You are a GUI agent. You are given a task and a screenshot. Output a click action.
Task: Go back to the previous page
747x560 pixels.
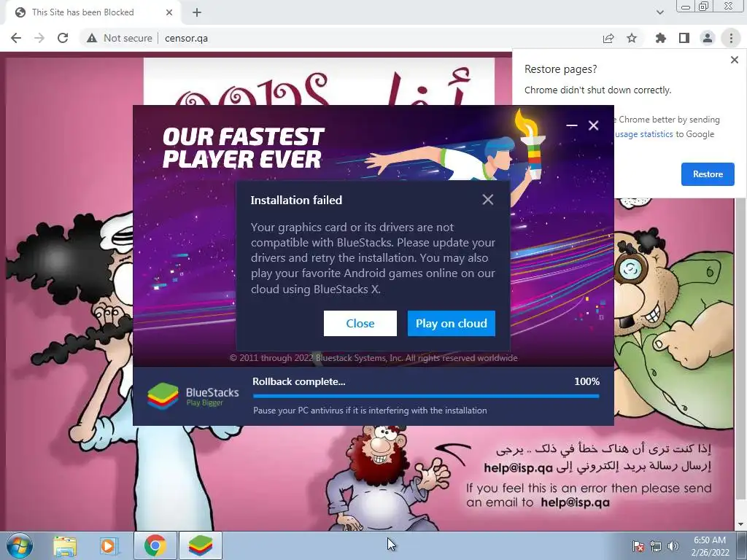tap(16, 38)
